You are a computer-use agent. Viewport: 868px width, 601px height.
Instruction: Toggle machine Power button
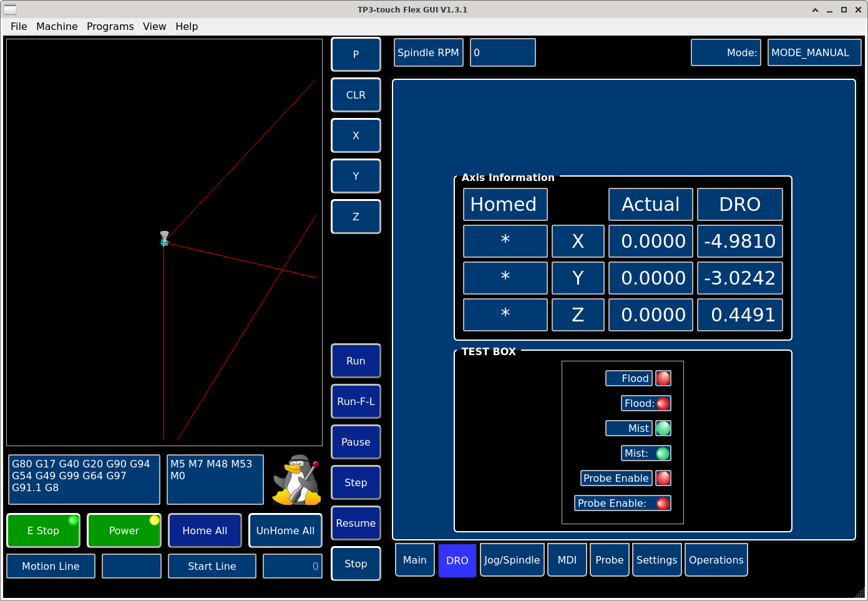(124, 530)
